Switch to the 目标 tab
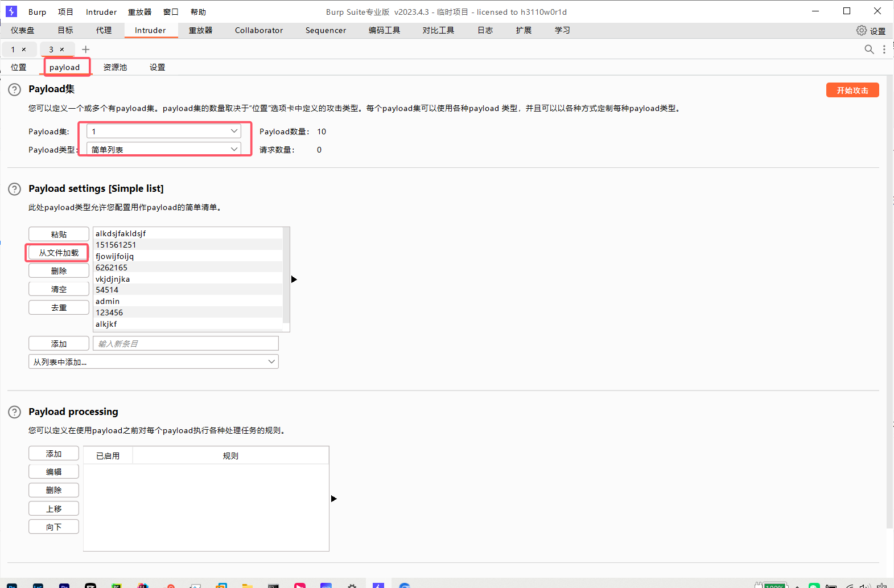Image resolution: width=894 pixels, height=588 pixels. point(65,31)
